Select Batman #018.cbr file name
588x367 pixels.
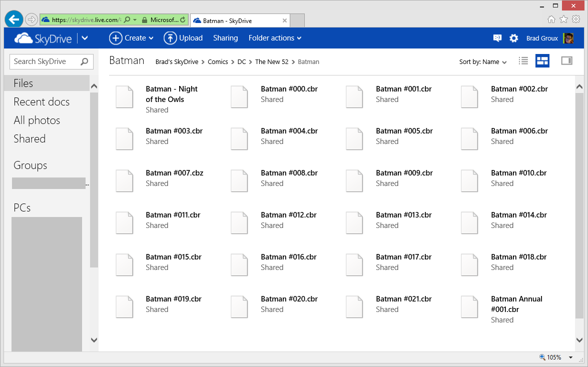point(519,257)
